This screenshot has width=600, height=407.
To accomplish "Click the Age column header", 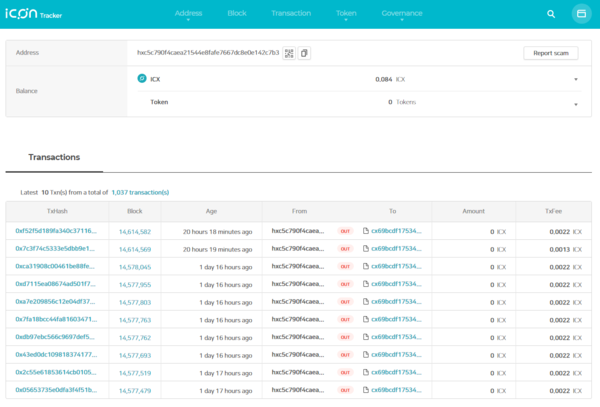I will (211, 211).
